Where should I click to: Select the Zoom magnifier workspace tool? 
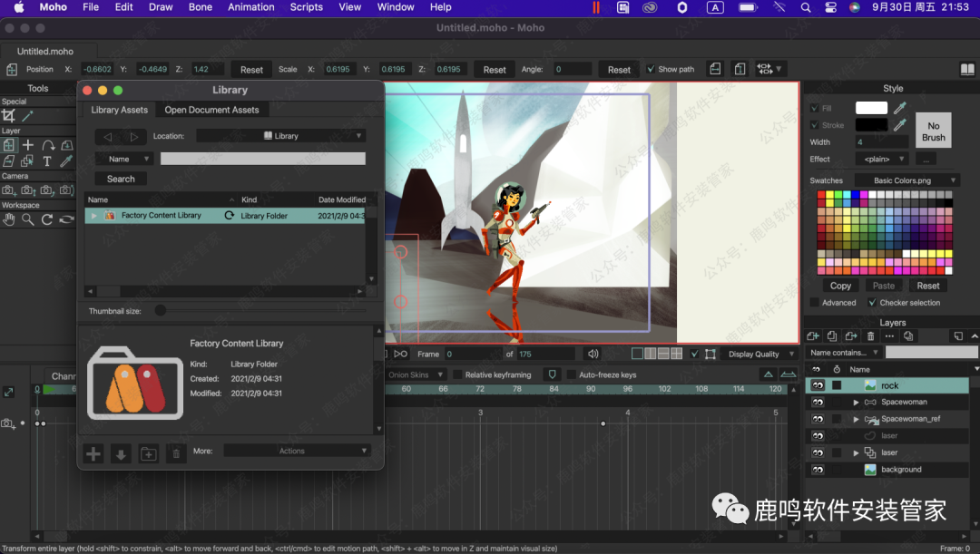tap(28, 219)
